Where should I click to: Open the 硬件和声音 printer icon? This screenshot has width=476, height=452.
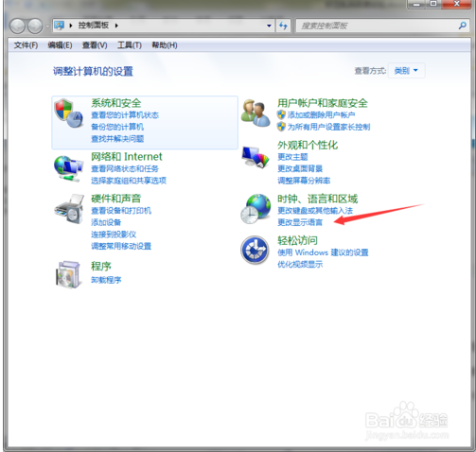[69, 209]
